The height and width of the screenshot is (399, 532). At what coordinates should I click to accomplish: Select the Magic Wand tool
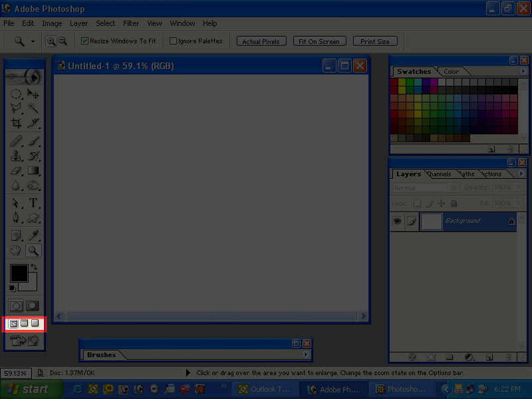pos(33,108)
